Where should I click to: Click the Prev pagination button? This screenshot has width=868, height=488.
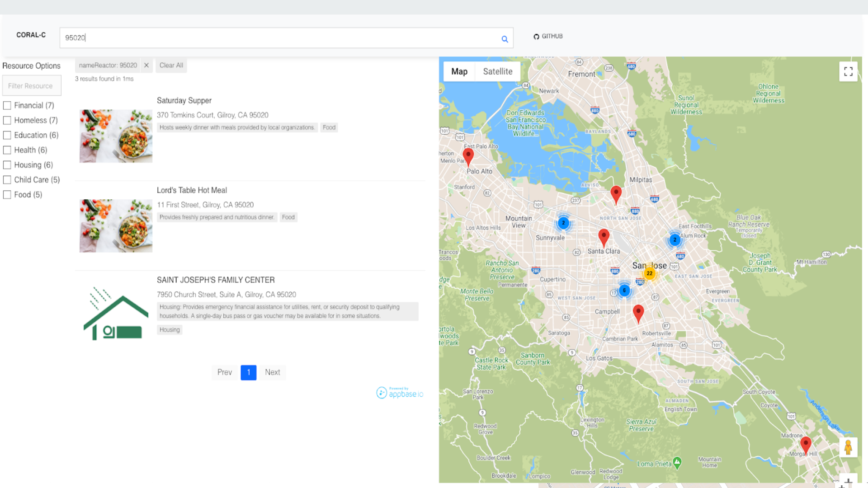coord(224,372)
